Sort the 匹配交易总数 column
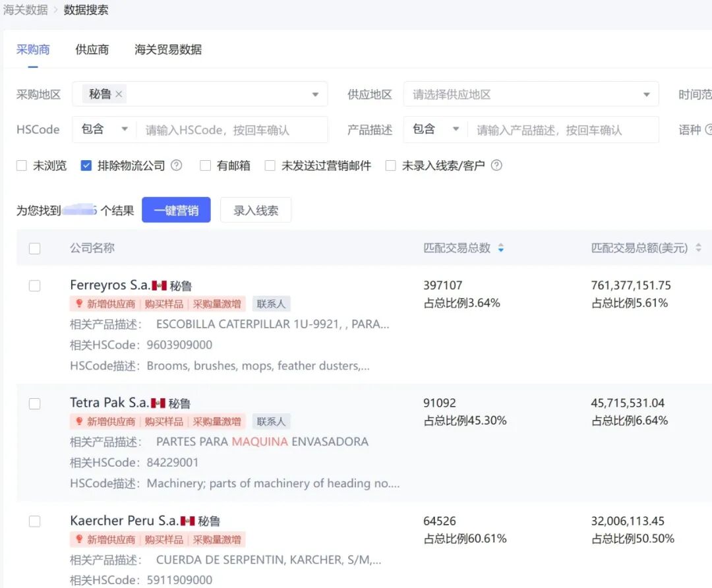This screenshot has width=712, height=588. tap(501, 247)
